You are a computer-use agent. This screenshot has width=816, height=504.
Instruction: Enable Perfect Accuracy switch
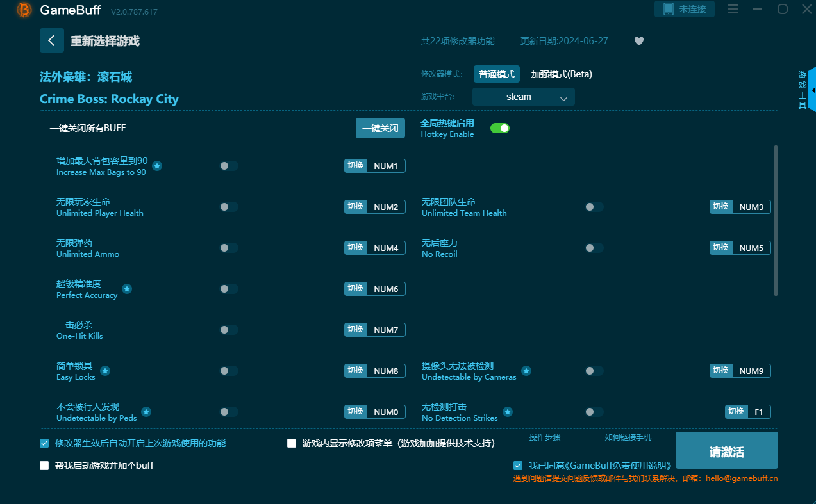(x=229, y=289)
